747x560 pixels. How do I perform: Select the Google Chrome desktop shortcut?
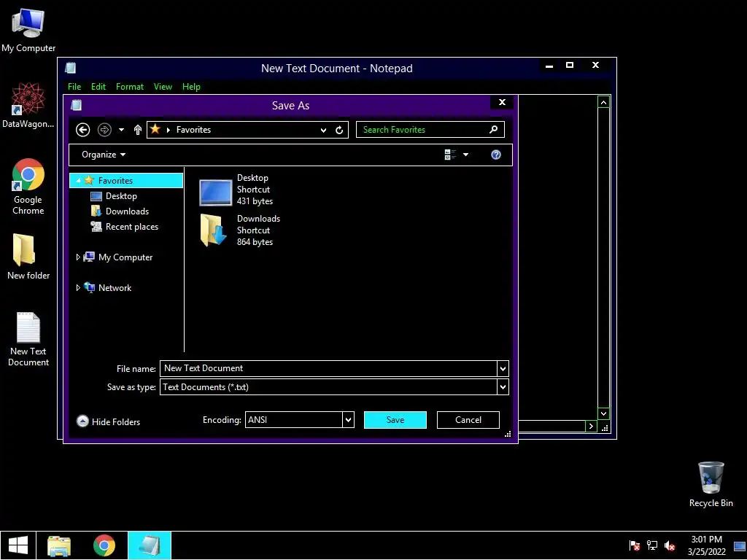tap(28, 187)
